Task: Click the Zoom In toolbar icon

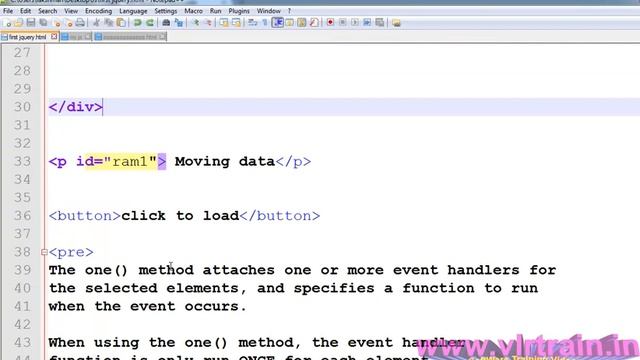Action: (196, 23)
